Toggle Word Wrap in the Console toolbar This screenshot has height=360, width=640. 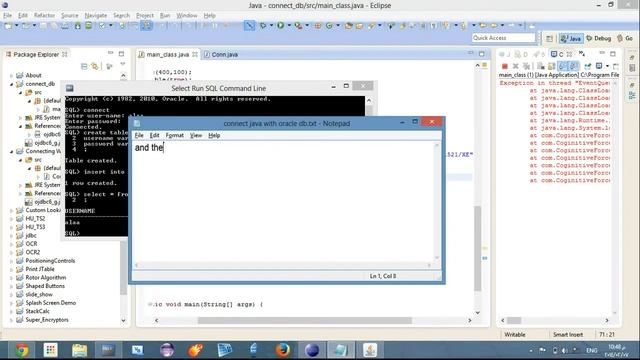(562, 66)
